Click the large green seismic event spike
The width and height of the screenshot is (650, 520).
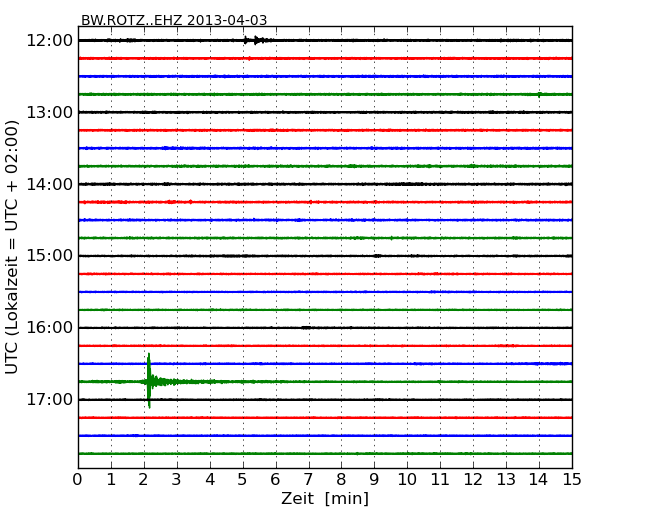pos(149,381)
